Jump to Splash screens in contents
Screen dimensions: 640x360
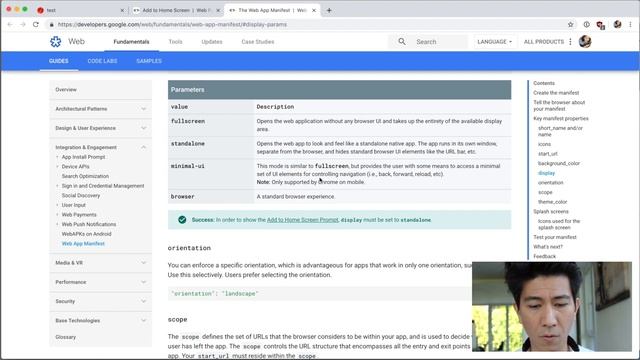coord(551,211)
